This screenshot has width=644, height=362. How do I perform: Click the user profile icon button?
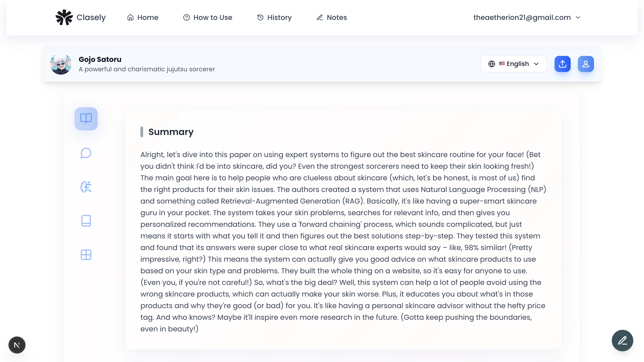[x=586, y=64]
